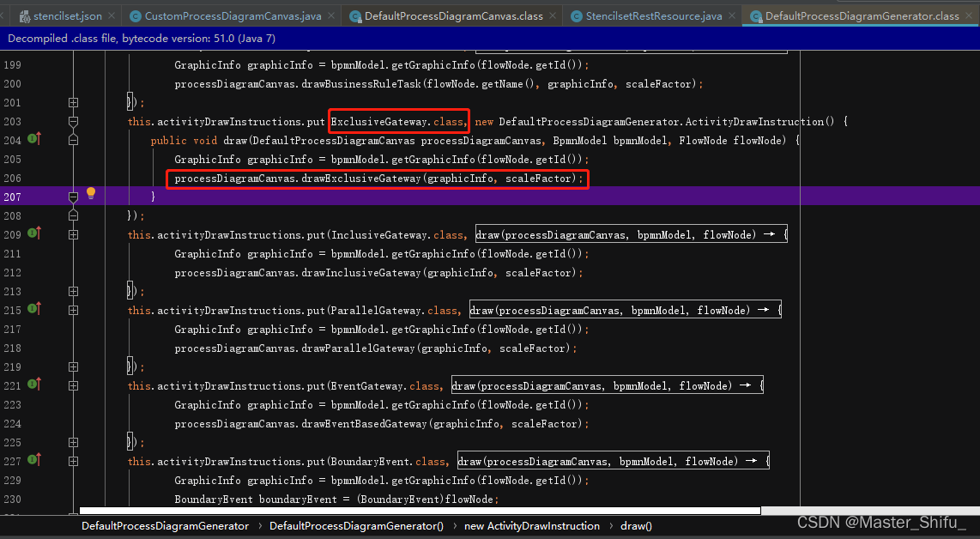Image resolution: width=980 pixels, height=539 pixels.
Task: Click 'BoundaryEvent.class' on line 227
Action: (x=389, y=462)
